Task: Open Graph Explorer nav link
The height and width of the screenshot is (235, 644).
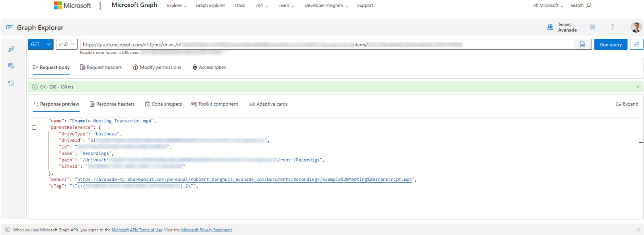Action: click(x=210, y=5)
